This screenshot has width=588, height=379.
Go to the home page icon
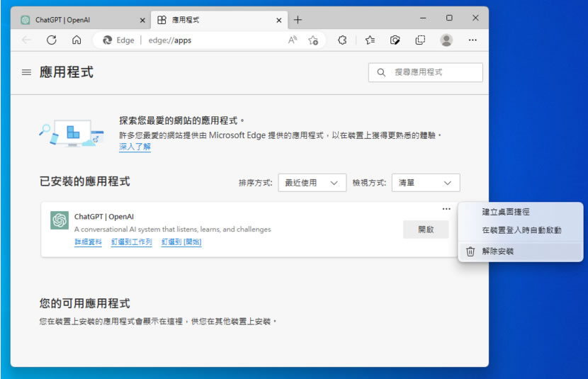pos(77,40)
